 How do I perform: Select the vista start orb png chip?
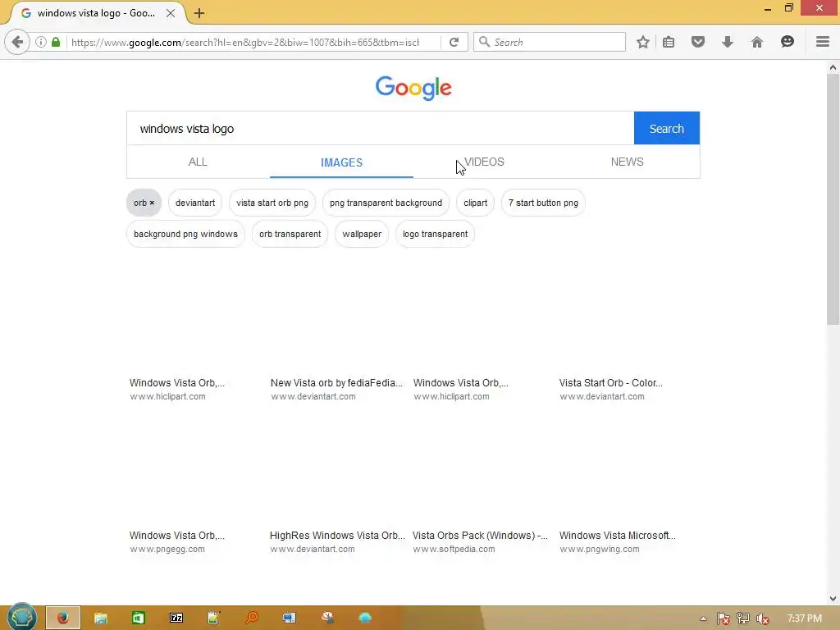coord(272,203)
